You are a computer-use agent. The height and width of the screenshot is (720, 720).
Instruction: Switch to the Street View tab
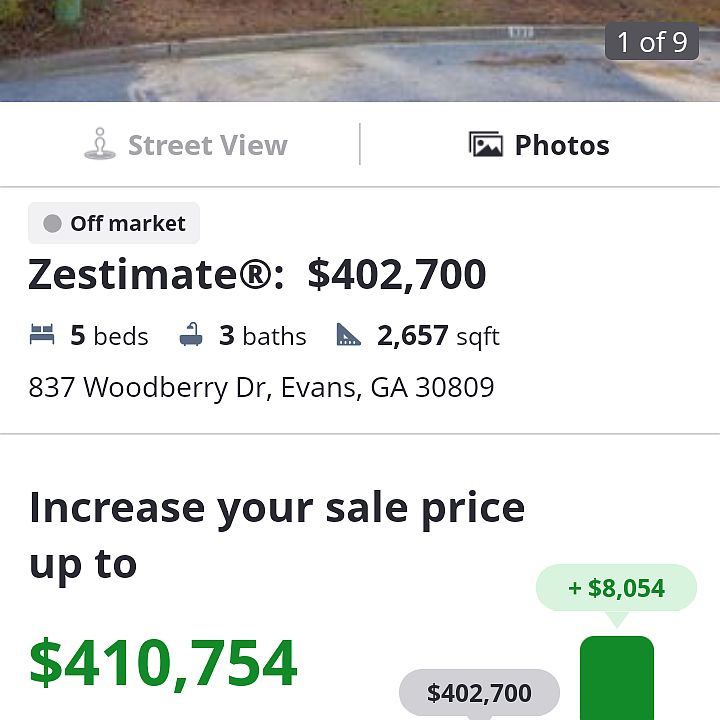coord(186,145)
